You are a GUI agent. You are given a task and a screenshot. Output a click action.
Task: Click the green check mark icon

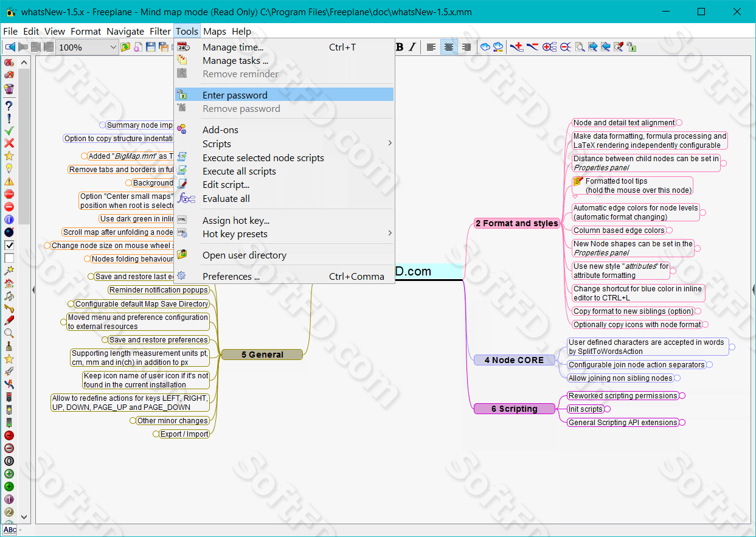[9, 131]
